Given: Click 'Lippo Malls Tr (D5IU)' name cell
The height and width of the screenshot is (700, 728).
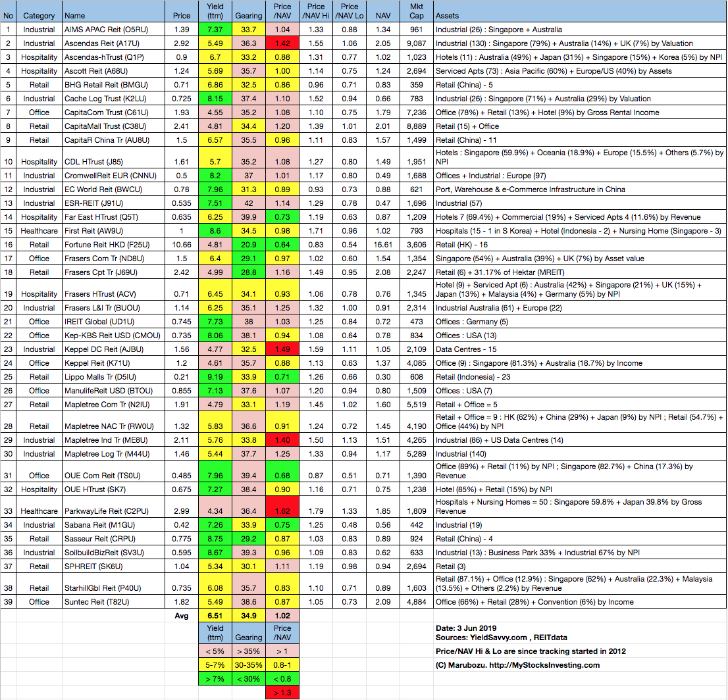Looking at the screenshot, I should pos(113,377).
